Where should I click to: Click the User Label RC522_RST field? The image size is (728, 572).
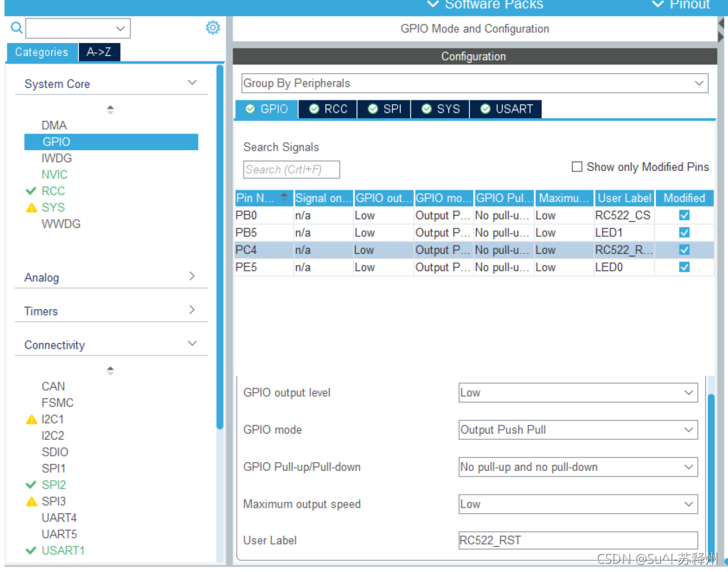(x=578, y=540)
